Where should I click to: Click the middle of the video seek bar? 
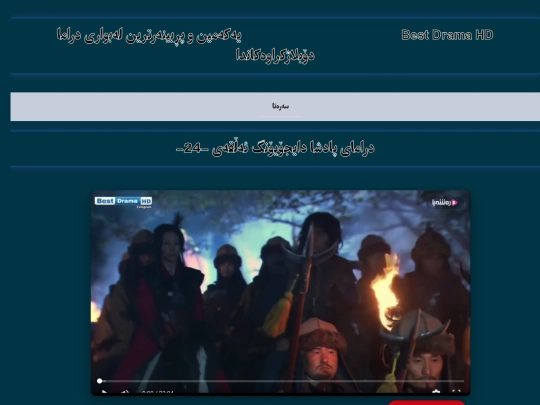pyautogui.click(x=281, y=381)
